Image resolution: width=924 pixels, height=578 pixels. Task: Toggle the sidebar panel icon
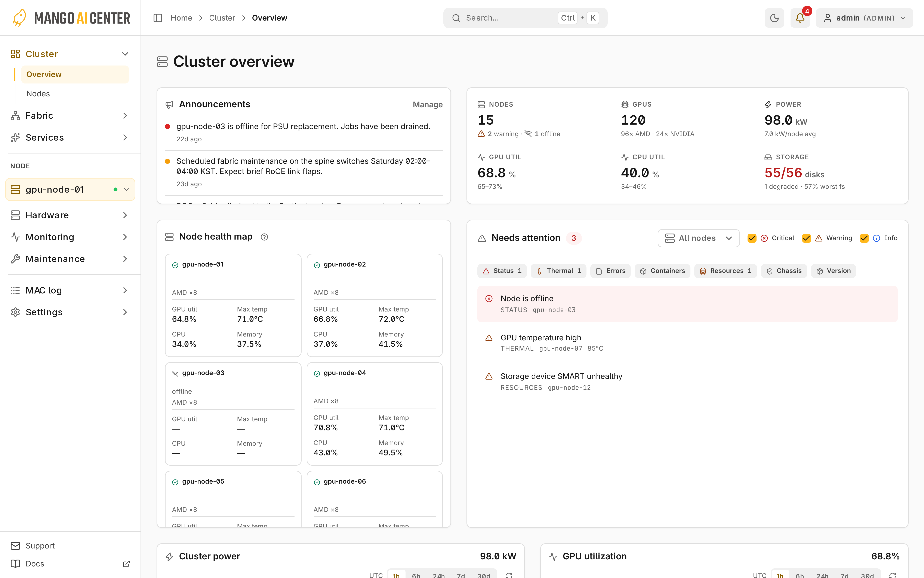[158, 18]
